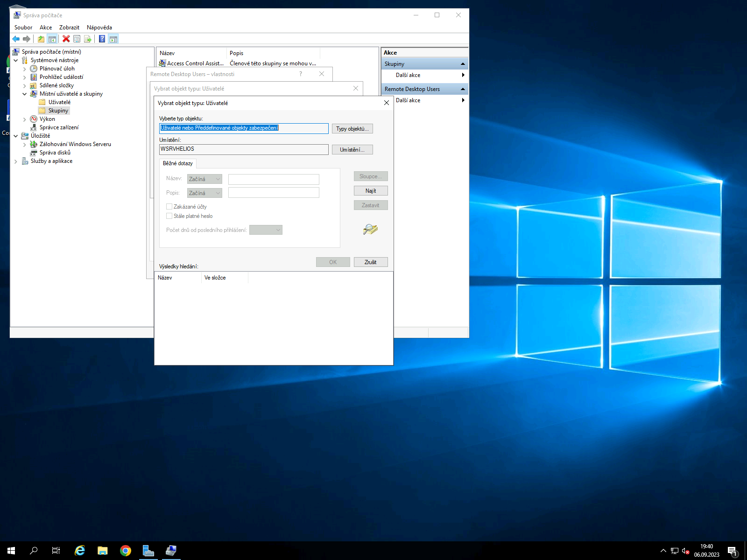The image size is (747, 560).
Task: Click the up one level folder icon
Action: pos(41,39)
